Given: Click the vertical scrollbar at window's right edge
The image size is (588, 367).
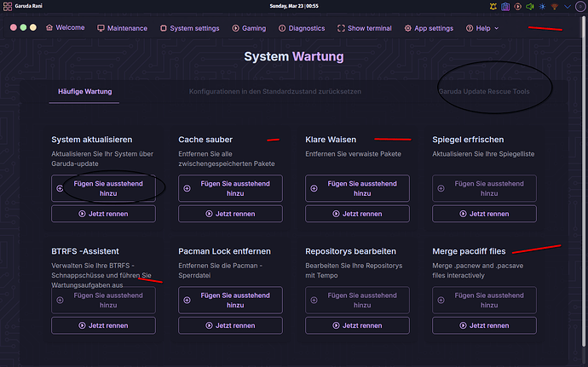Looking at the screenshot, I should point(584,180).
